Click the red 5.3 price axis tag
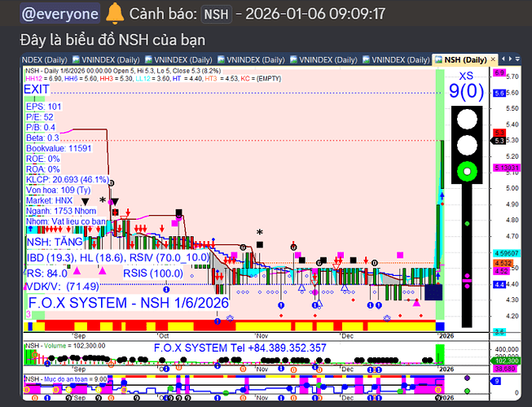The image size is (532, 407). (499, 133)
